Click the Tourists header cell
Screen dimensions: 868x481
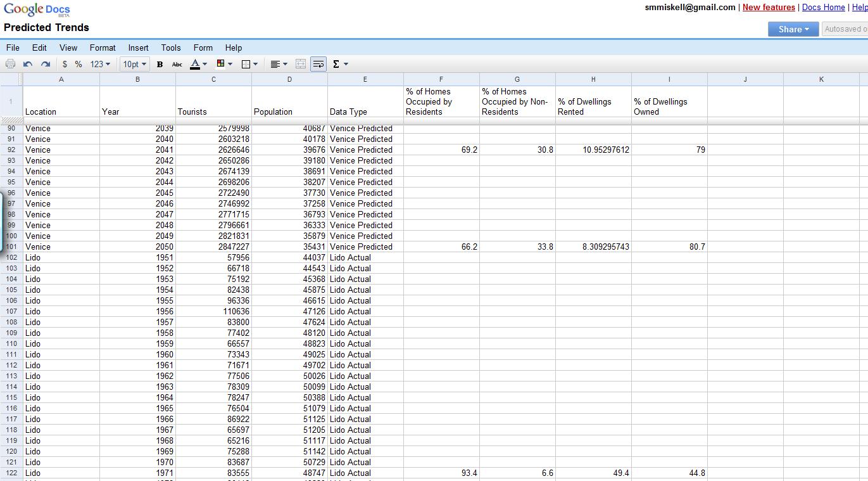213,101
